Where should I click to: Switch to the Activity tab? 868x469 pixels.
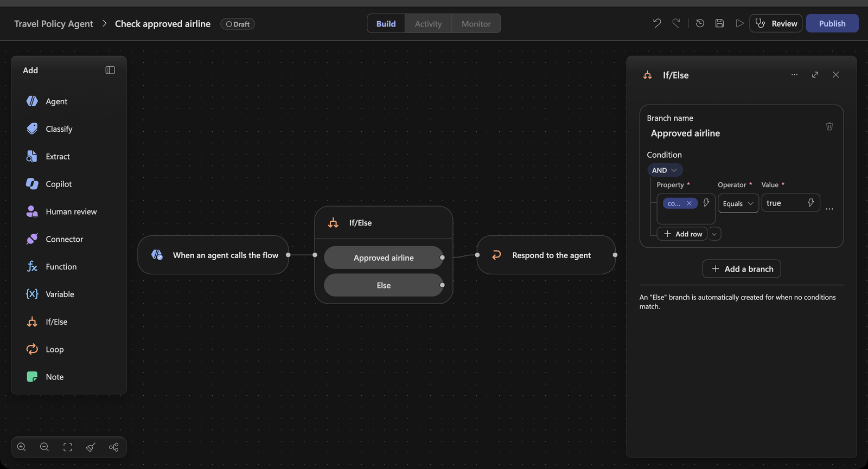[429, 23]
